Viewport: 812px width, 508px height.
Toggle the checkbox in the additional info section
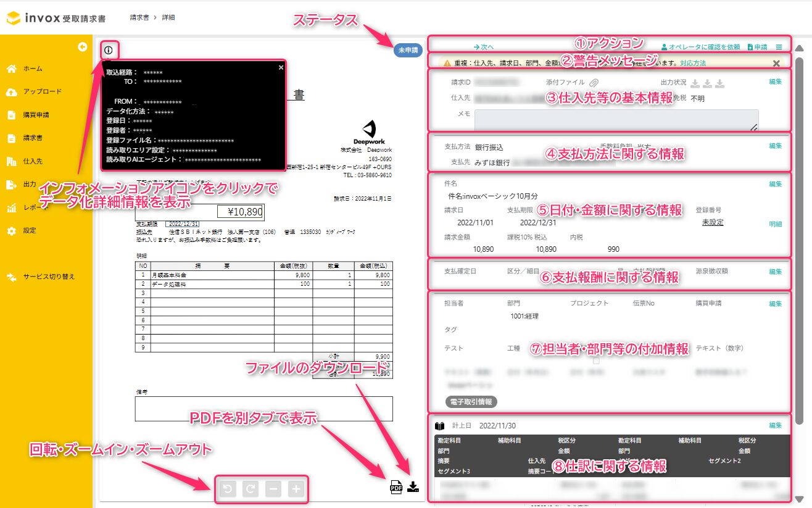(x=596, y=360)
